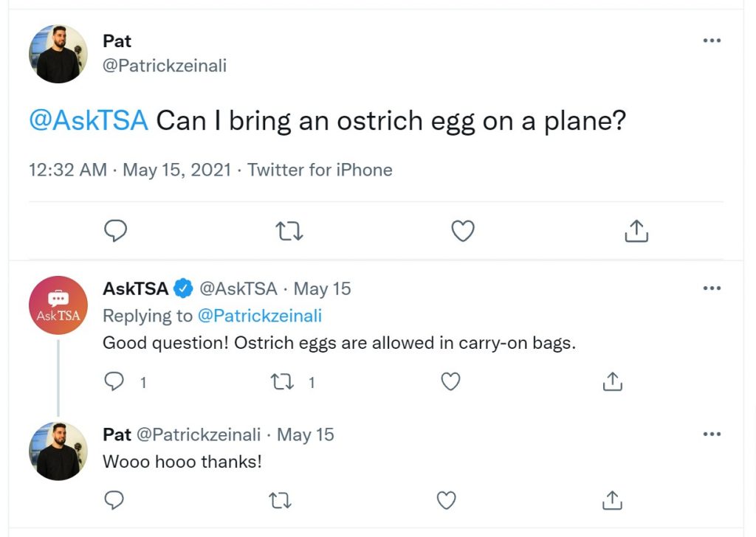This screenshot has width=756, height=537.
Task: Open the 12:32 AM May 15, 2021 timestamp
Action: coord(130,170)
